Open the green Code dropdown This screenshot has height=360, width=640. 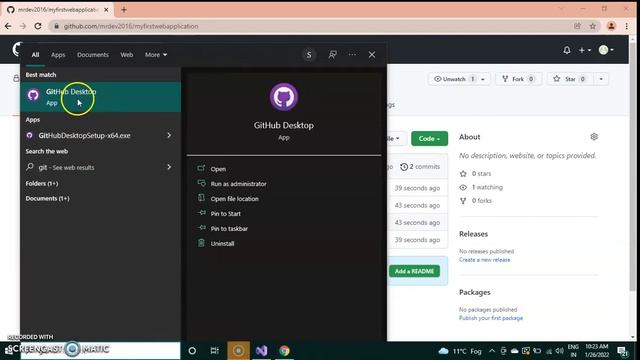(x=429, y=139)
